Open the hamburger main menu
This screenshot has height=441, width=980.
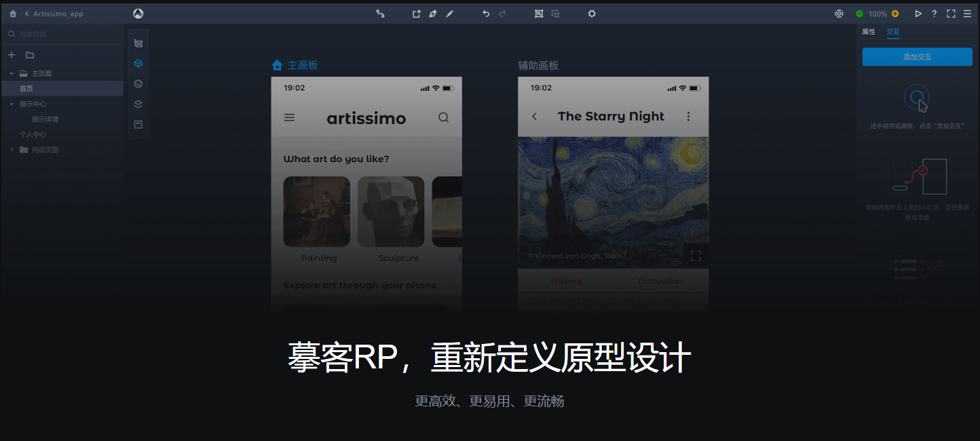click(x=967, y=14)
